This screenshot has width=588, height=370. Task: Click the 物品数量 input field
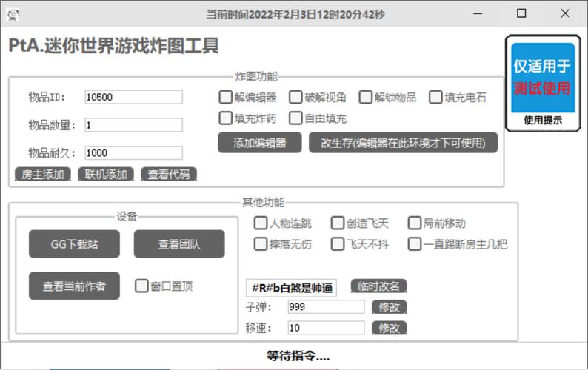coord(133,125)
